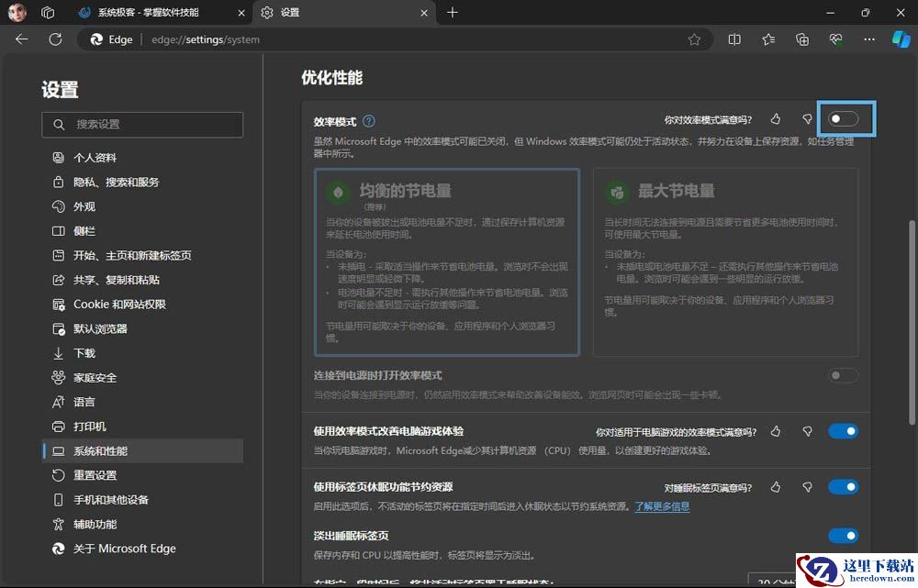This screenshot has height=588, width=918.
Task: Click the address bar edge://settings/system
Action: point(395,39)
